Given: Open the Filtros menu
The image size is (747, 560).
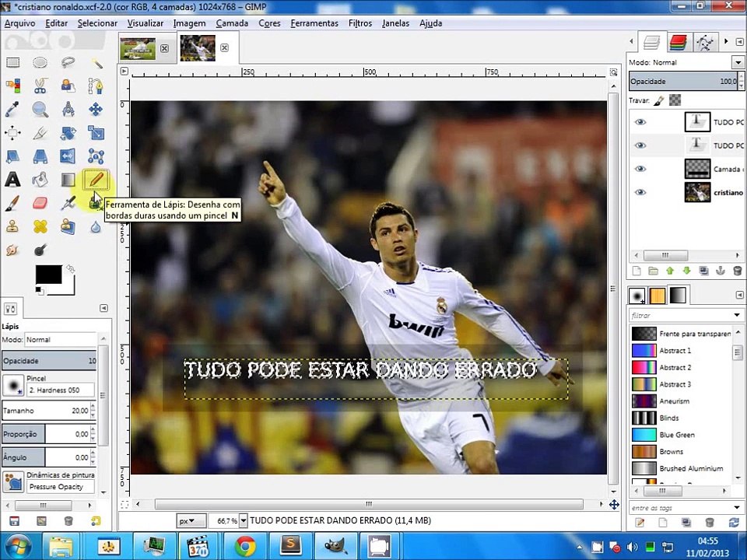Looking at the screenshot, I should click(360, 23).
